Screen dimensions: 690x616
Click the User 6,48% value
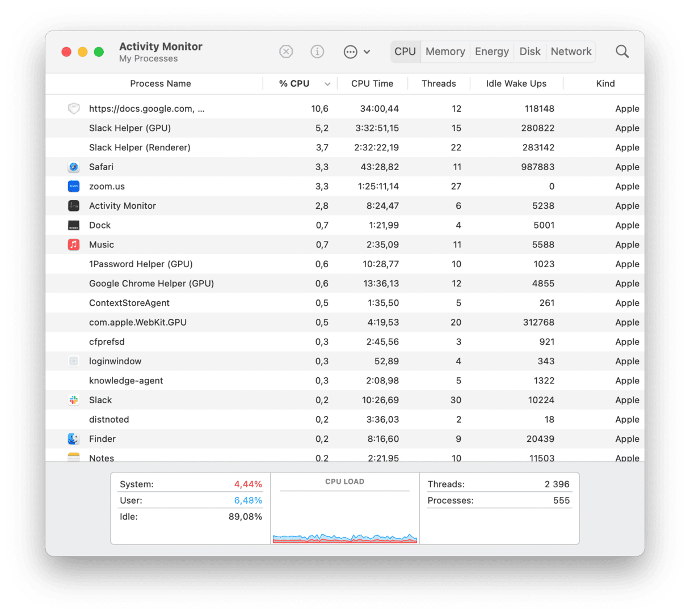click(x=248, y=500)
